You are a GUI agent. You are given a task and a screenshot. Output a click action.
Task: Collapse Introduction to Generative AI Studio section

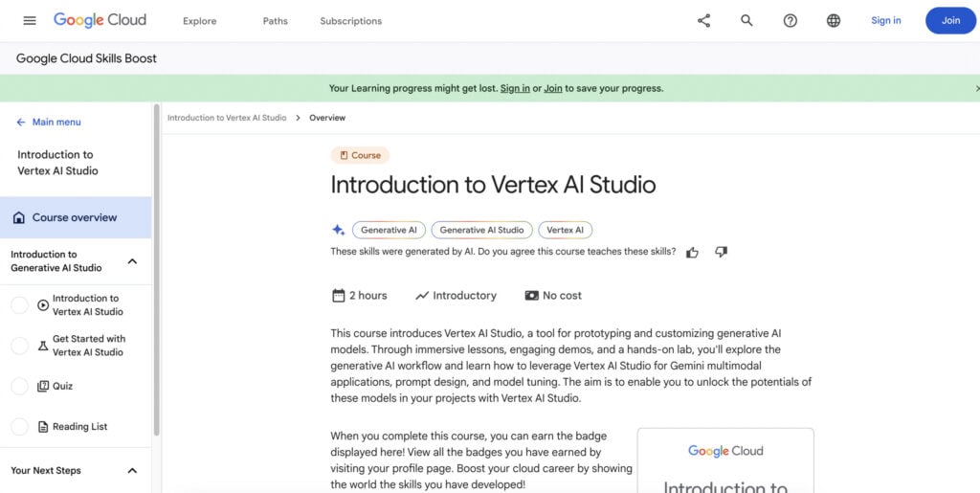[x=132, y=261]
